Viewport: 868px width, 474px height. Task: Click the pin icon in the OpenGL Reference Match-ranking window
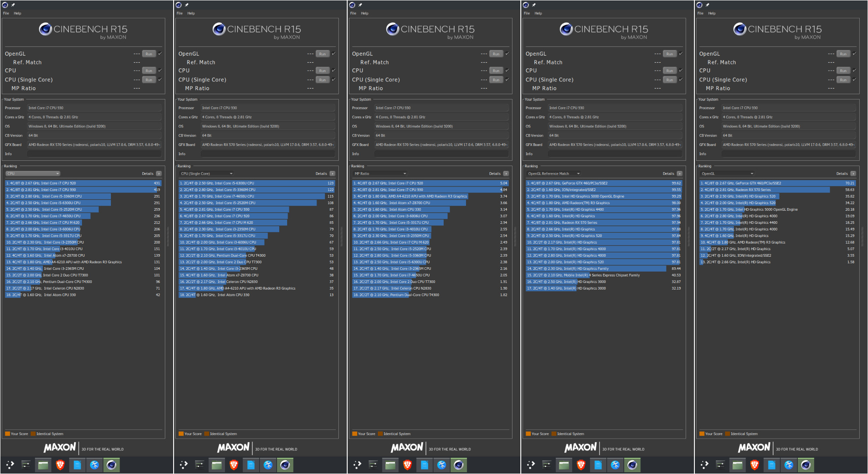click(x=534, y=5)
